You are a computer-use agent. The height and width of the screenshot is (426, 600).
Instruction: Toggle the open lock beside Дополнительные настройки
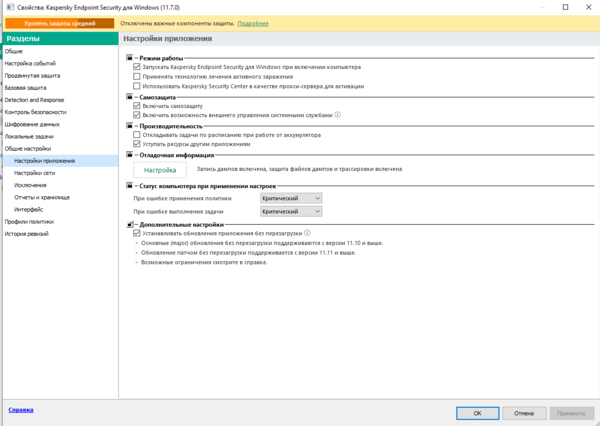[x=130, y=224]
